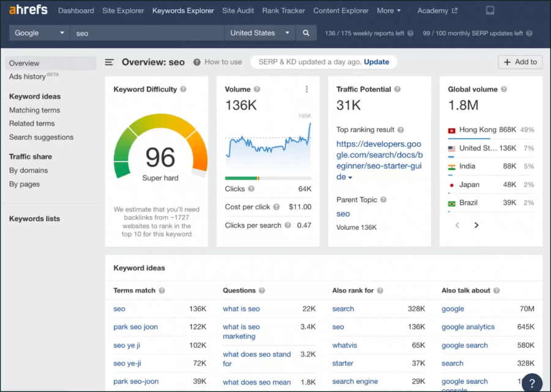Open By pages traffic share
Viewport: 551px width, 392px height.
(x=24, y=184)
